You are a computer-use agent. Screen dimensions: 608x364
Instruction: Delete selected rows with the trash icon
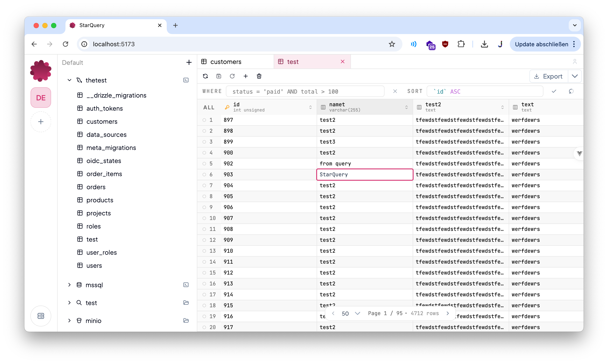coord(259,76)
